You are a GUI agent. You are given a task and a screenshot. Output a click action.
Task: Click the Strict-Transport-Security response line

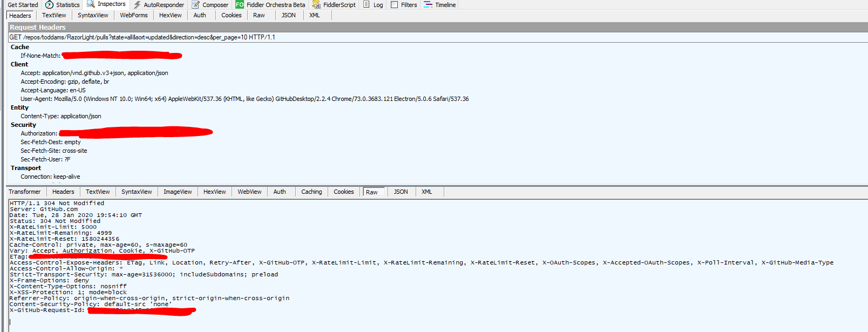coord(144,275)
